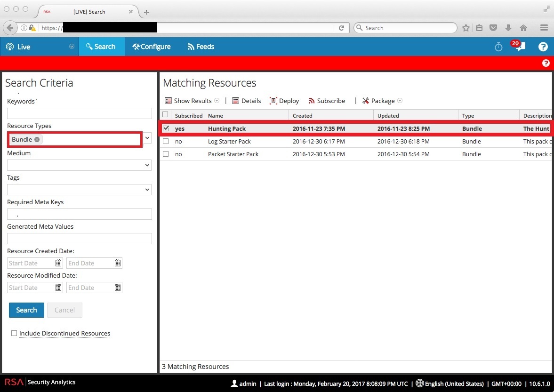Switch to the Configure tab
The image size is (554, 392).
pos(152,47)
